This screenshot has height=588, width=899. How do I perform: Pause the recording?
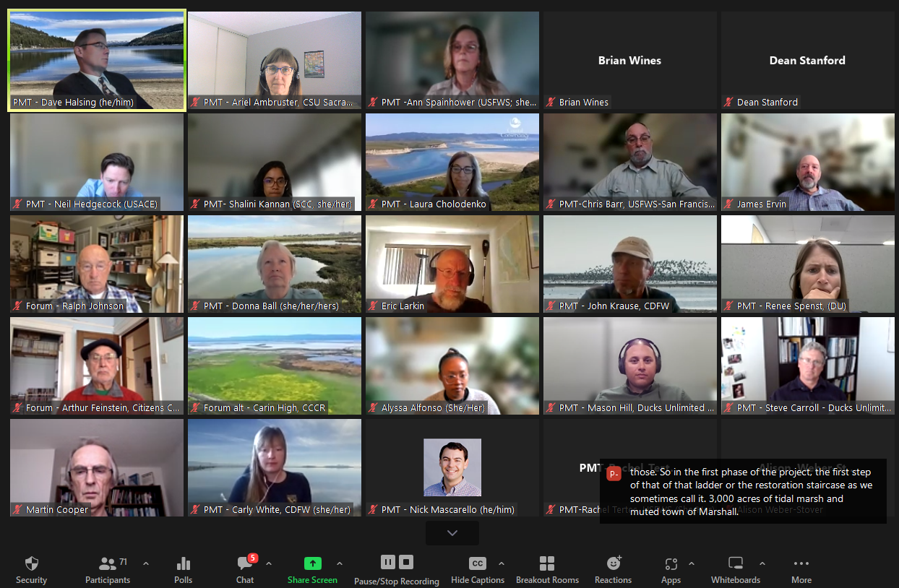click(388, 562)
